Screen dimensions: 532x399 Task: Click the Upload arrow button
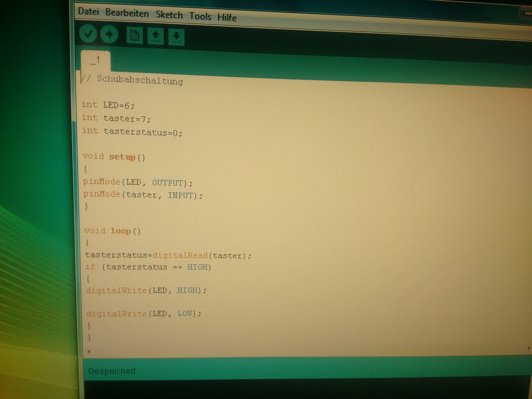point(109,35)
